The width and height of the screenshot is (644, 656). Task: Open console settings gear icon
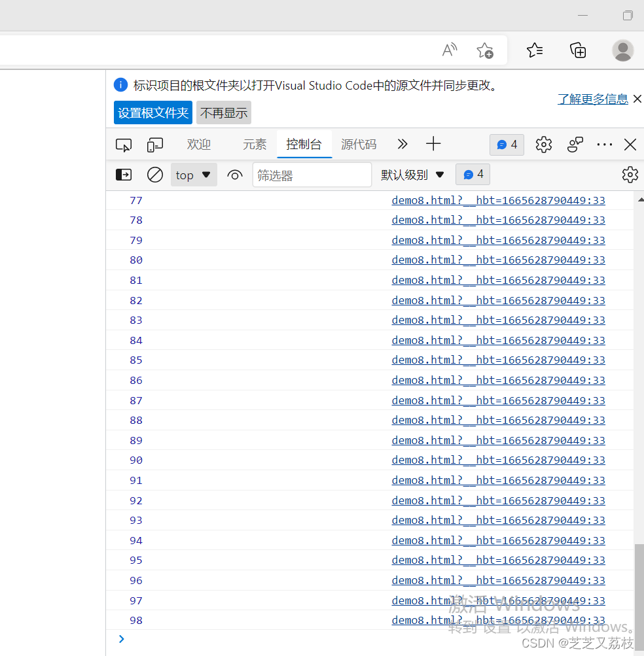tap(630, 175)
